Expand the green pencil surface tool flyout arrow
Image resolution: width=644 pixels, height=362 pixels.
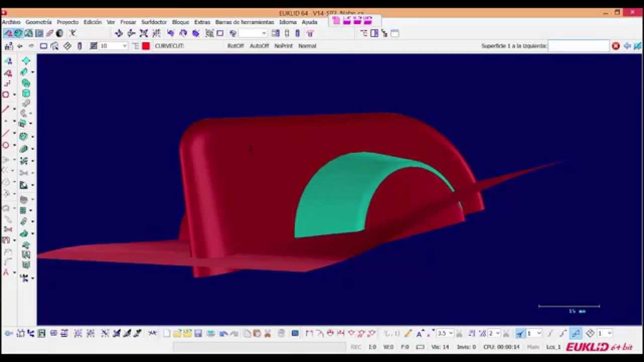point(33,72)
